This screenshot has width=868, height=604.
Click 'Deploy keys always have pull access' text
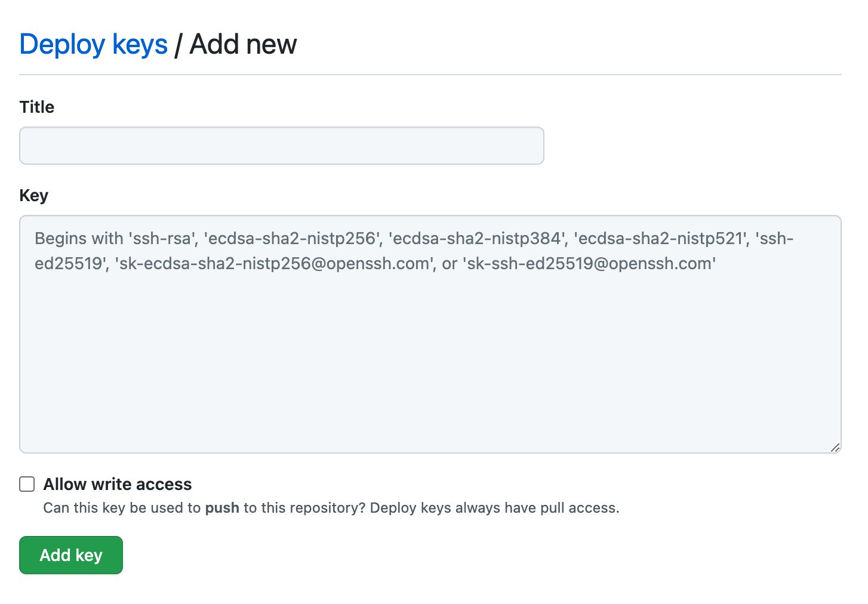point(494,508)
